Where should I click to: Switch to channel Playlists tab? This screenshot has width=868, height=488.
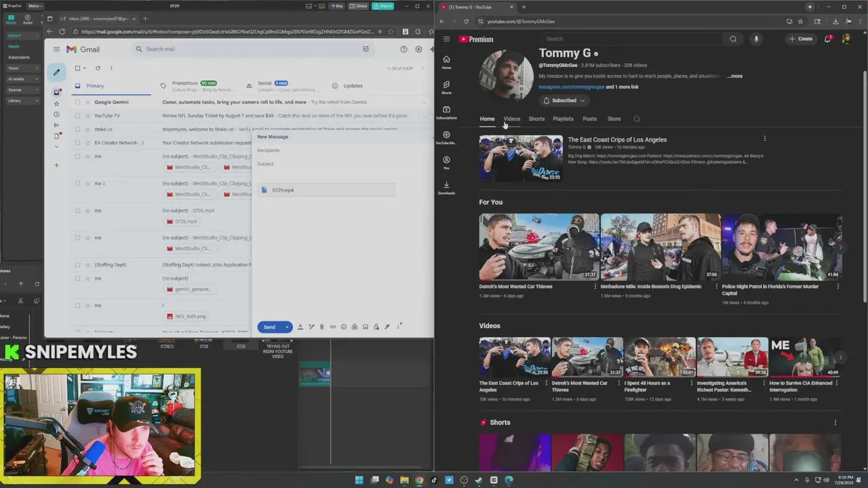[x=563, y=119]
